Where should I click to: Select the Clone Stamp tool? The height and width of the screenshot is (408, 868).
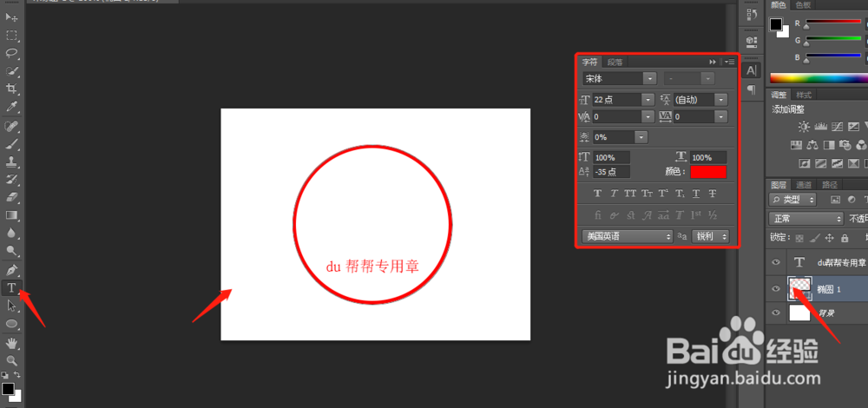[11, 161]
